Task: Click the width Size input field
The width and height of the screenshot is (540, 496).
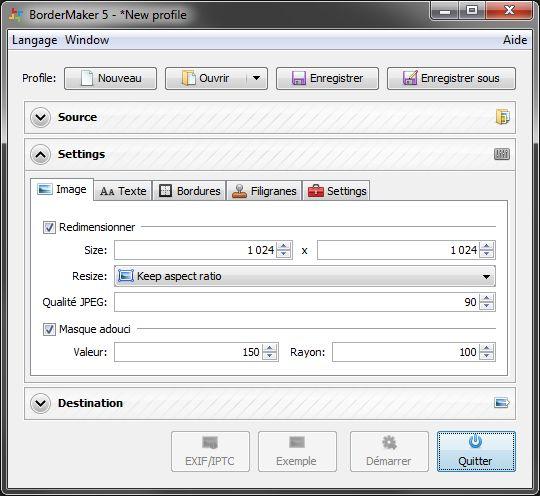Action: 196,250
